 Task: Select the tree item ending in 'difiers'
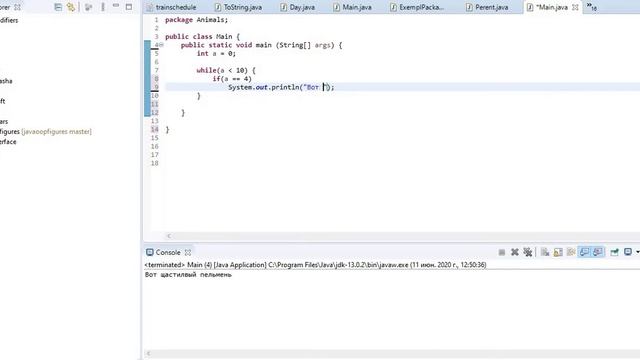tap(9, 20)
